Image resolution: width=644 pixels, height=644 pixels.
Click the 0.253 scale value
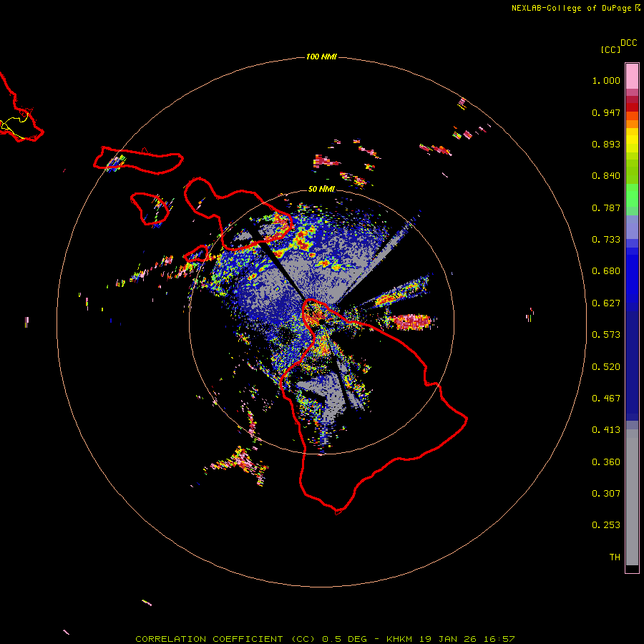(606, 525)
